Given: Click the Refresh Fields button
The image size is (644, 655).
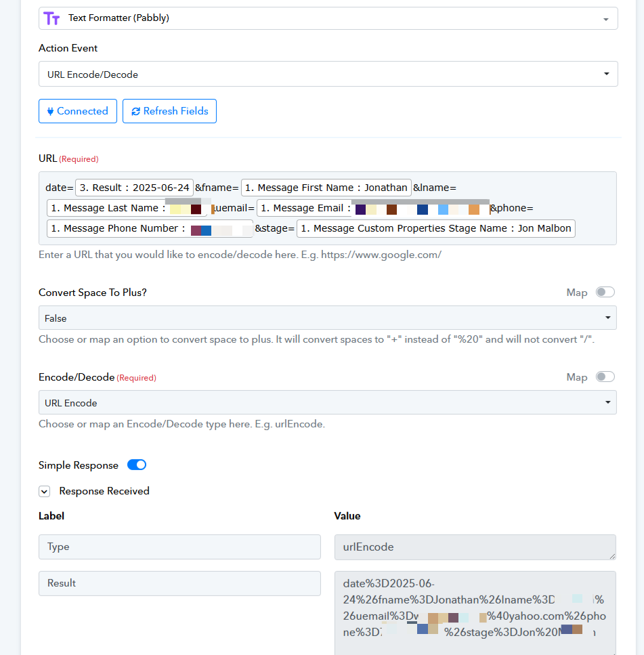Looking at the screenshot, I should pos(169,111).
